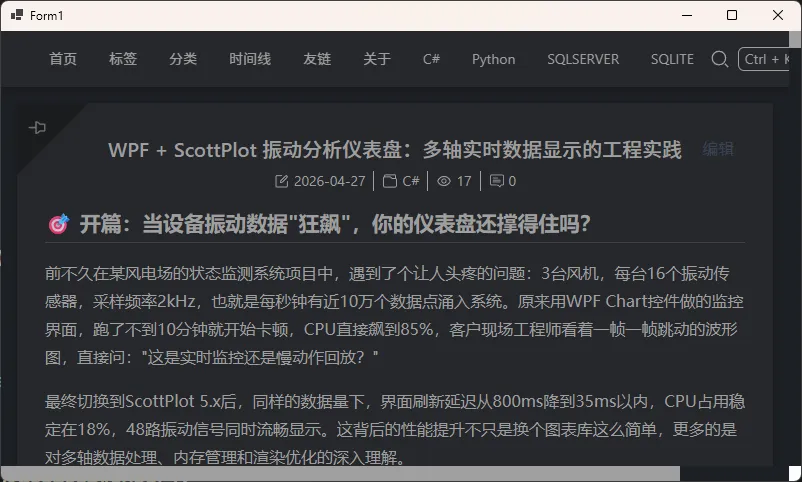Go to the SQLITE navigation category
This screenshot has height=482, width=802.
[x=672, y=59]
